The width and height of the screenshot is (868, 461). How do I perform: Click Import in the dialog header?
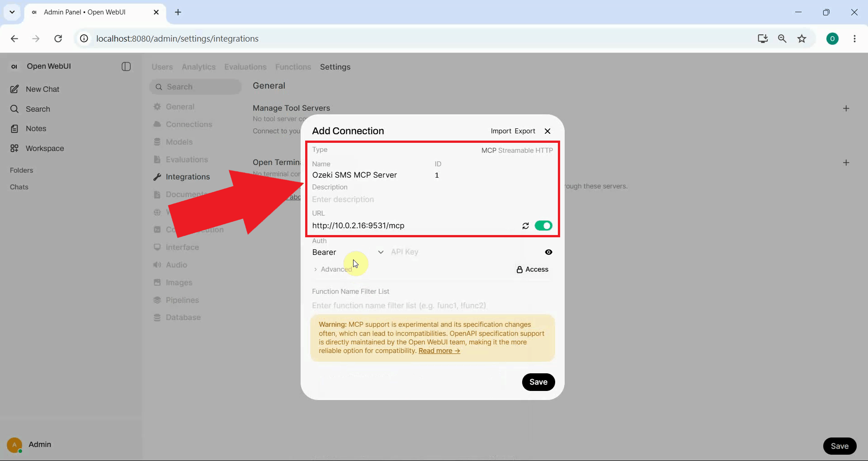(501, 131)
